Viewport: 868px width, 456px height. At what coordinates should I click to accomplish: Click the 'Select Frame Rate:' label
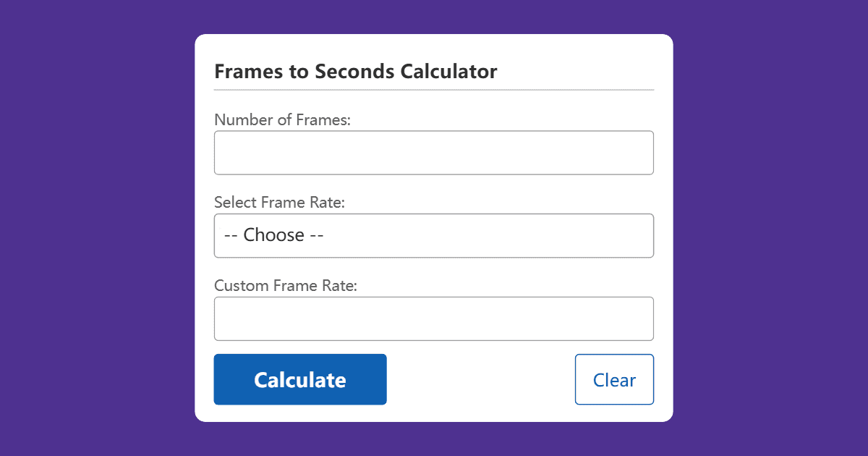(x=280, y=202)
